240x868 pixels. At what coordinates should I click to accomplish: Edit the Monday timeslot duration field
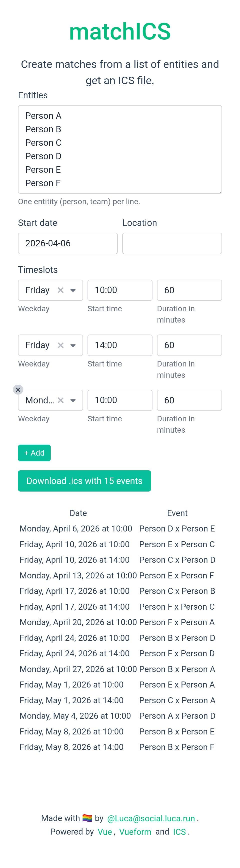click(189, 400)
